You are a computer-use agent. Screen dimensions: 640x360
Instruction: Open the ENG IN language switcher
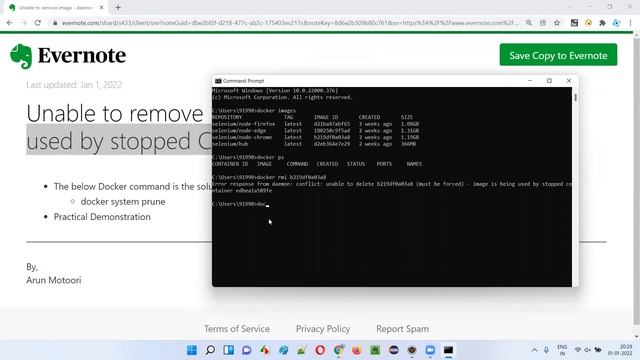tap(562, 350)
